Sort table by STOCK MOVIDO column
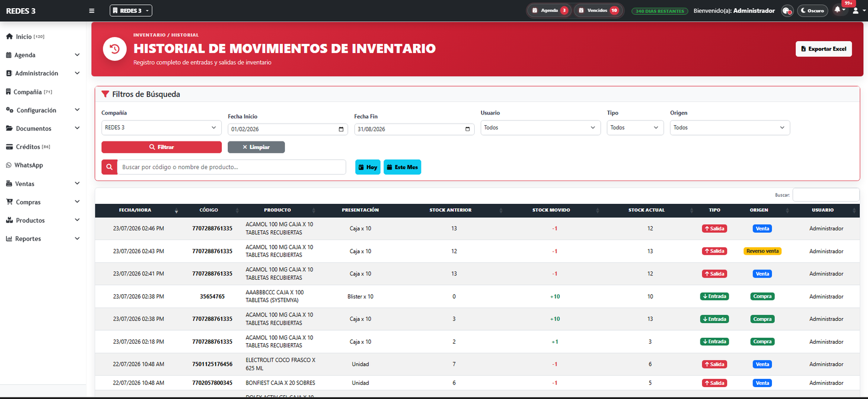The width and height of the screenshot is (868, 399). tap(554, 210)
